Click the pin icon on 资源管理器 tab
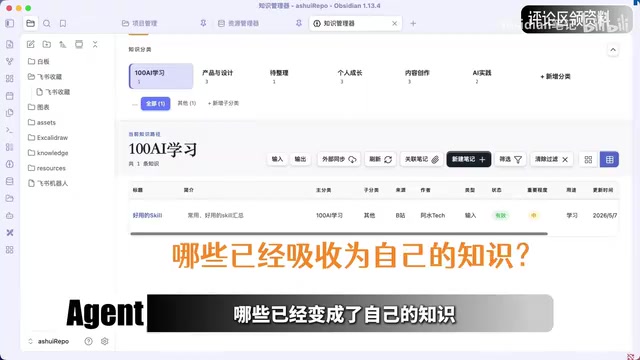640x360 pixels. (299, 23)
